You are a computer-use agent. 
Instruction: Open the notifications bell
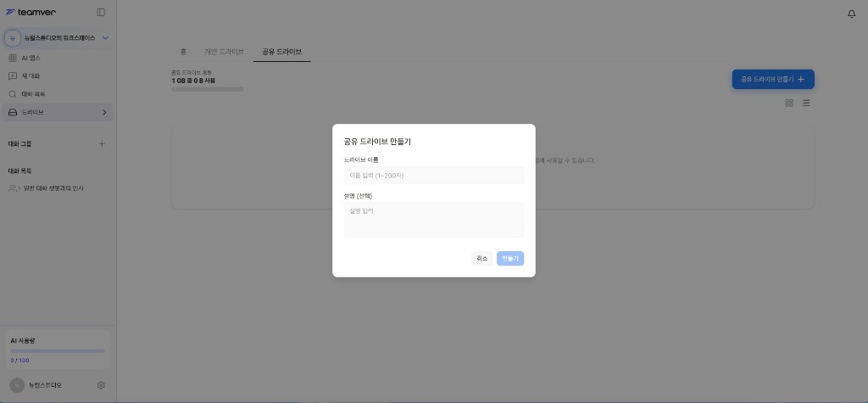(851, 14)
